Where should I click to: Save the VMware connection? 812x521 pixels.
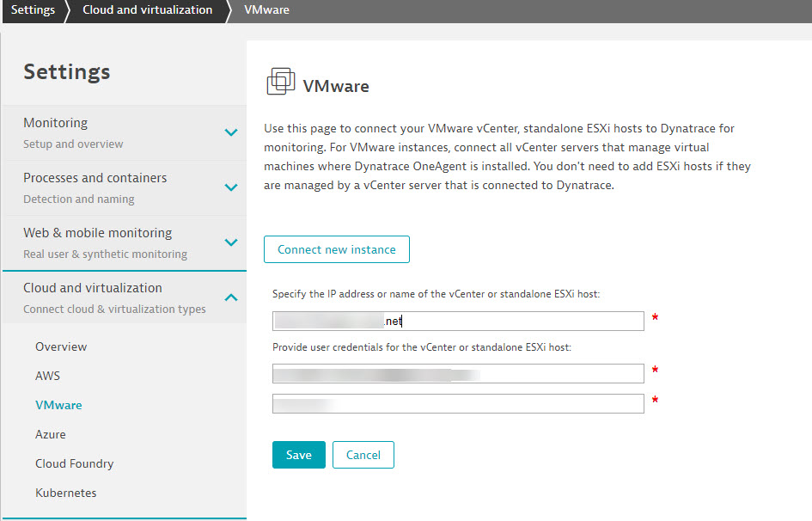298,455
